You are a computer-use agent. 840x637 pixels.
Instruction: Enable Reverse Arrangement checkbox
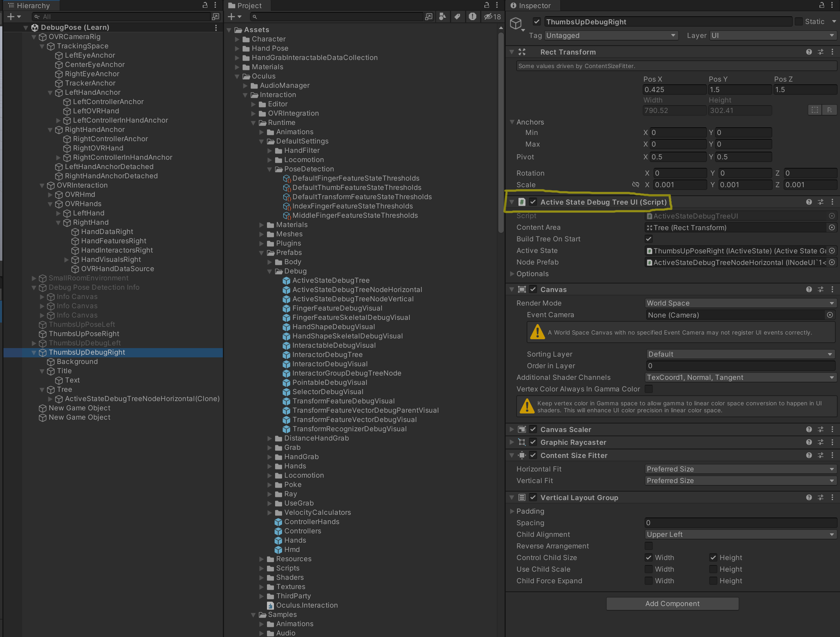click(x=649, y=546)
